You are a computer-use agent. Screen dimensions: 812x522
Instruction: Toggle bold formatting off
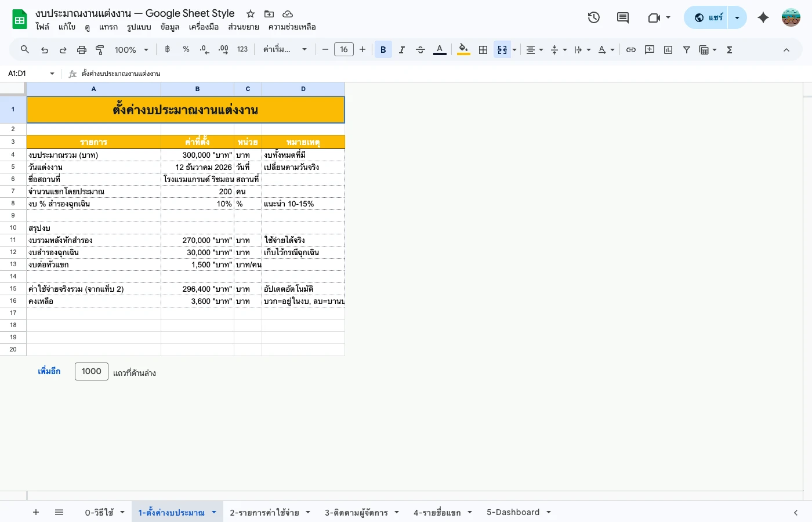[383, 50]
